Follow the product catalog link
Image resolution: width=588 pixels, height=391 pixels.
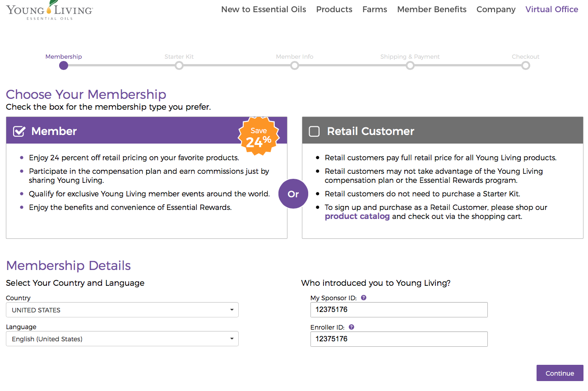(x=357, y=216)
